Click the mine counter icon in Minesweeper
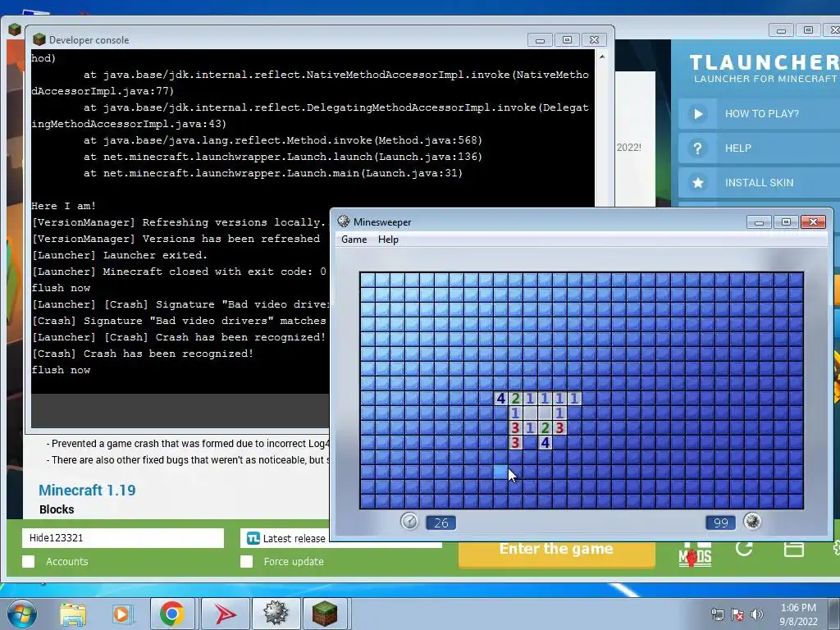Screen dimensions: 840x630 [752, 521]
